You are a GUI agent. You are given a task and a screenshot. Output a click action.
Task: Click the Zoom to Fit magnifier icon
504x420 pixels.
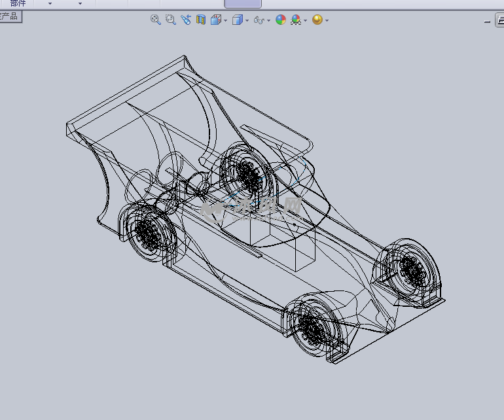coord(156,20)
